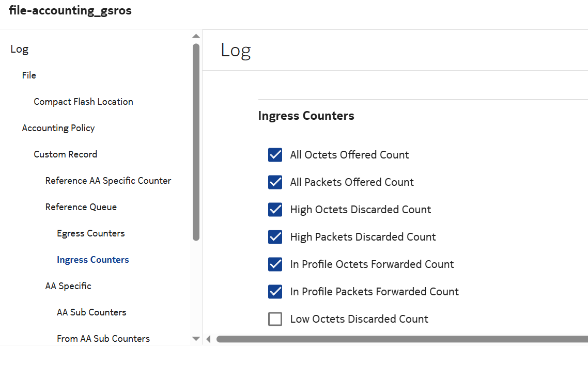The image size is (588, 365).
Task: Select Custom Record tree item
Action: pyautogui.click(x=65, y=154)
